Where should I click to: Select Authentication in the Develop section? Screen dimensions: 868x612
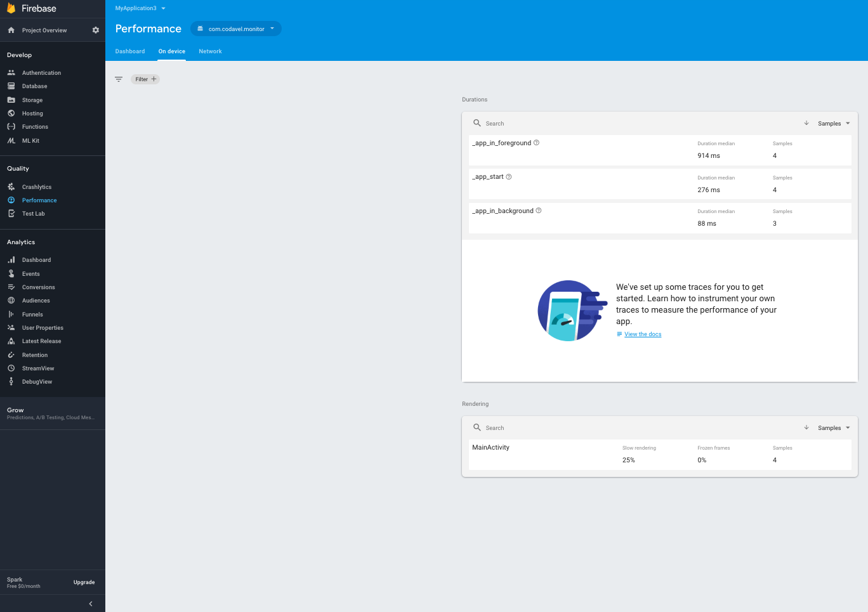point(41,72)
